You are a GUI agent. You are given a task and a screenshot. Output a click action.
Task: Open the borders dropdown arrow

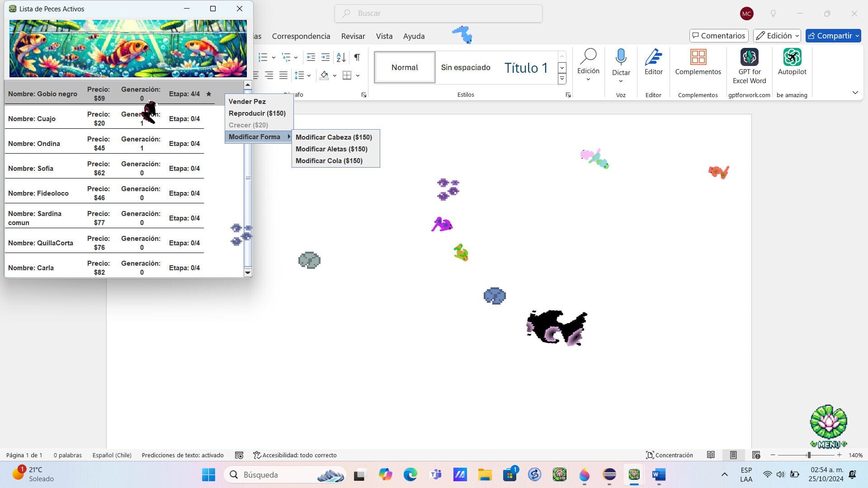358,75
